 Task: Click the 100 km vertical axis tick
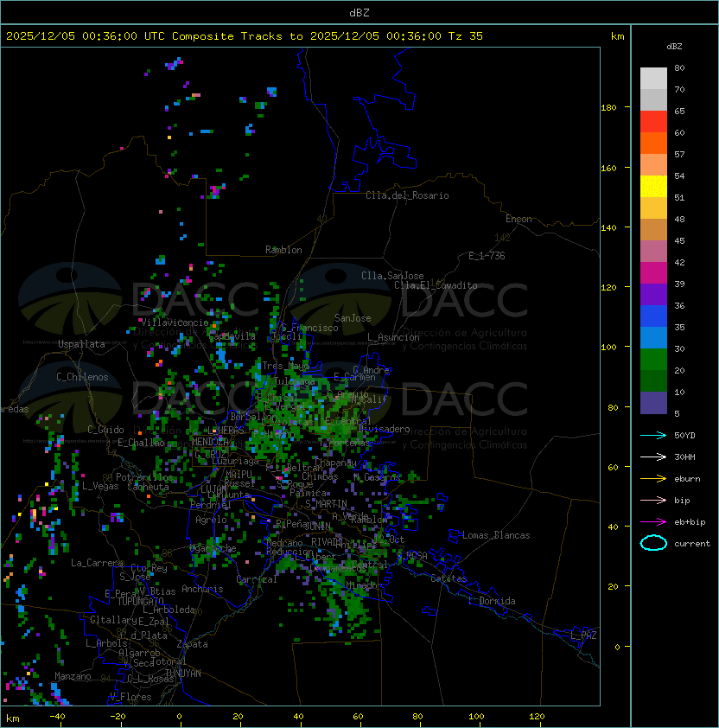tap(608, 348)
